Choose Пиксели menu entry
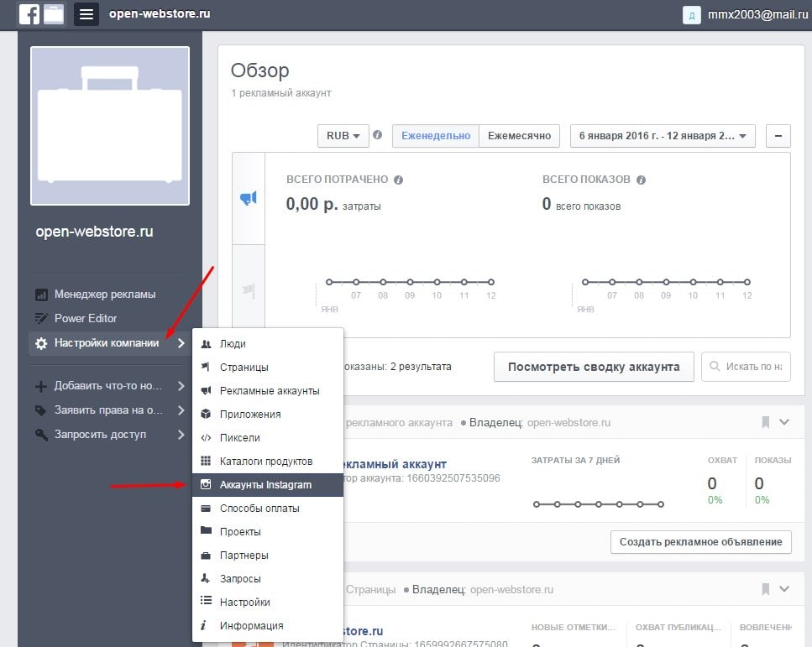 point(268,437)
